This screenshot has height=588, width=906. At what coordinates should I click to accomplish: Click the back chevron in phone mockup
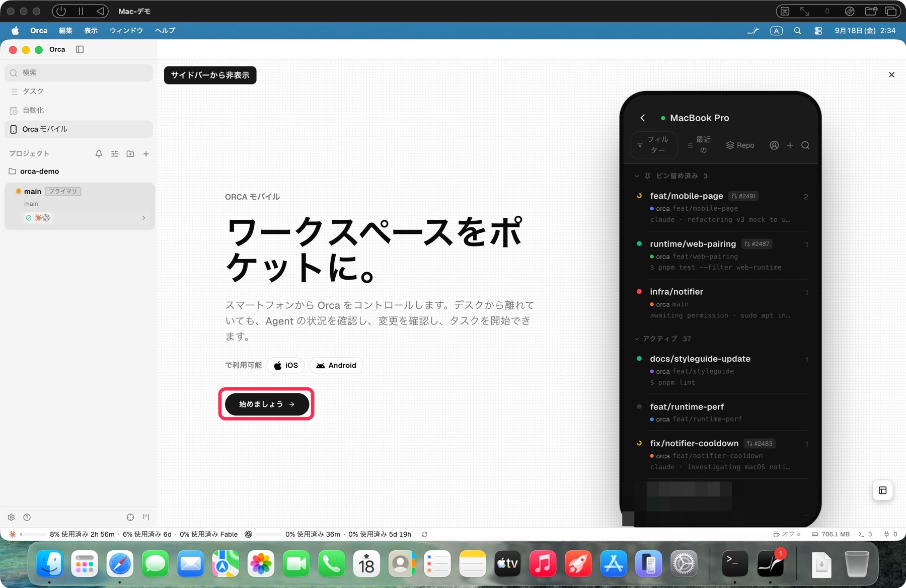point(643,118)
